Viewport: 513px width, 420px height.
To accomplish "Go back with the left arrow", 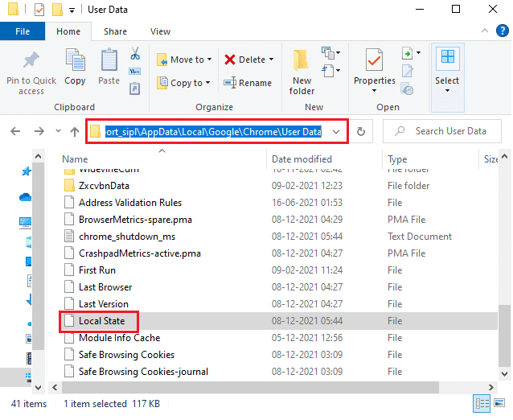I will [x=15, y=131].
